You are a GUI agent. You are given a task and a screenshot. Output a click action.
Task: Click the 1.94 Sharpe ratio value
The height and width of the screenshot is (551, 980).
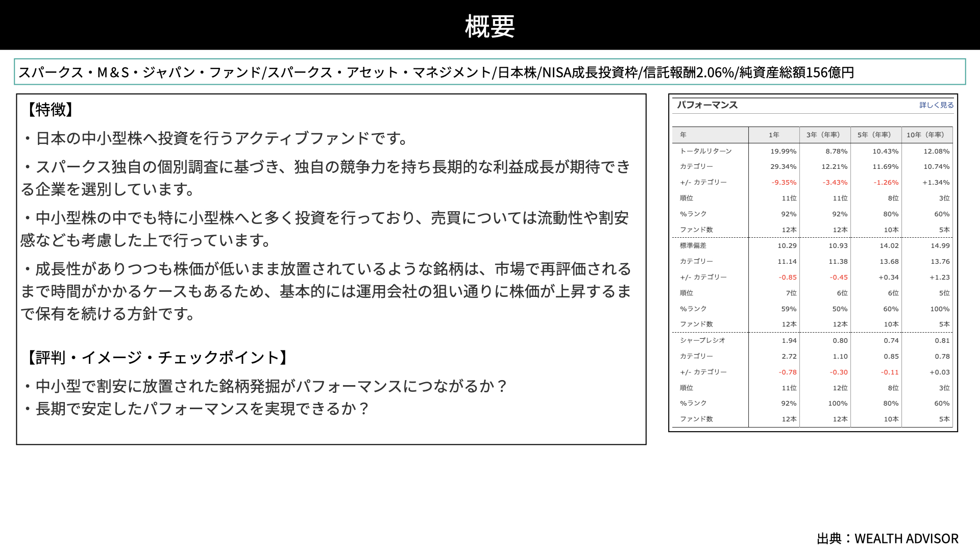point(789,340)
